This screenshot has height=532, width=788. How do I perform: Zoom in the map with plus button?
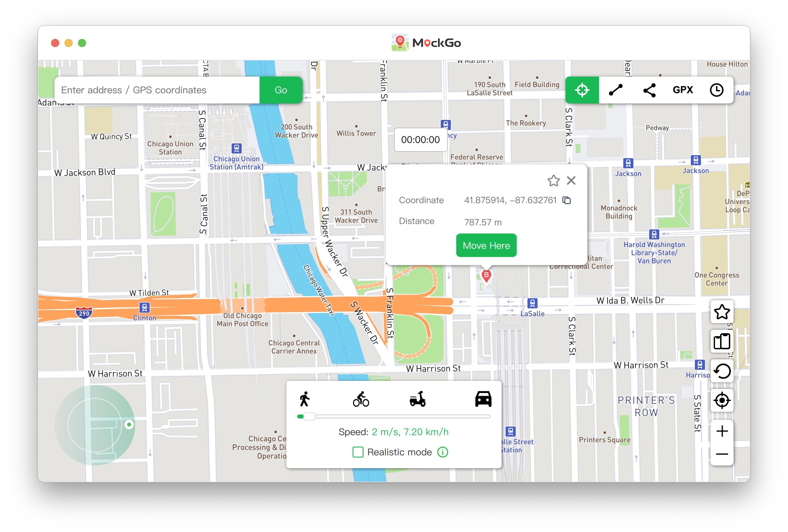721,431
